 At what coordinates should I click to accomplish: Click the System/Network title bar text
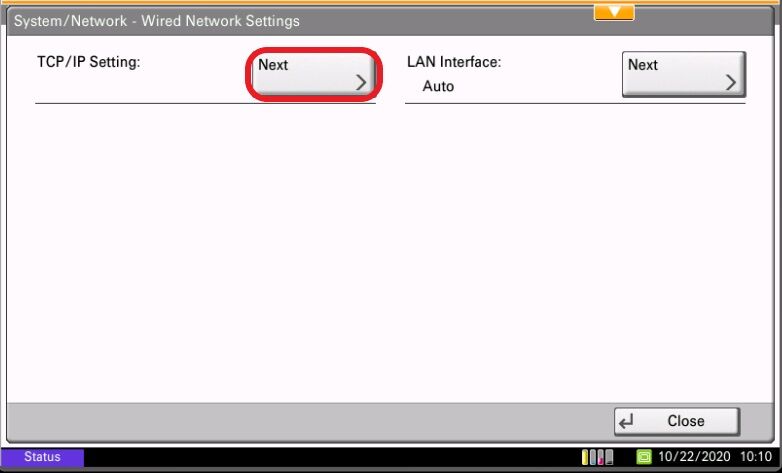click(157, 21)
